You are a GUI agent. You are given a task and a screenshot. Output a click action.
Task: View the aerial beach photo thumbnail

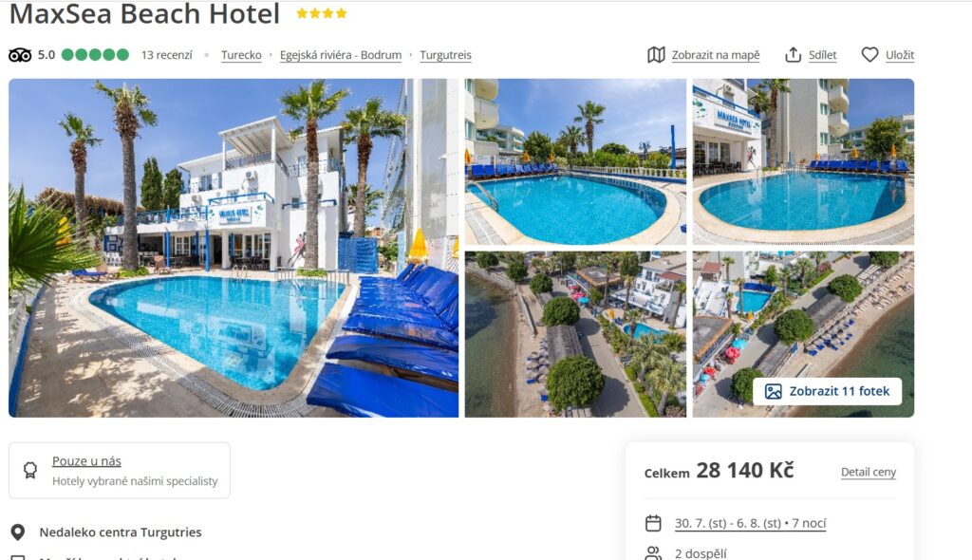coord(575,334)
